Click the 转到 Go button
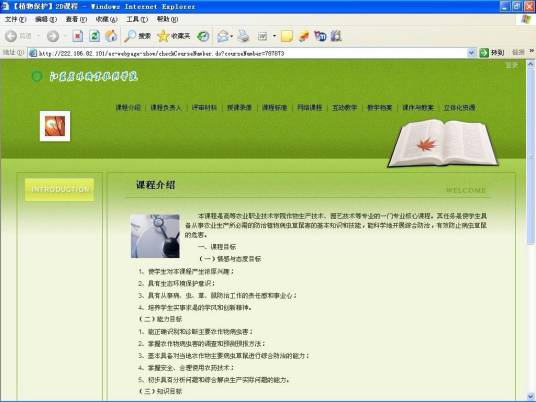 click(x=492, y=53)
